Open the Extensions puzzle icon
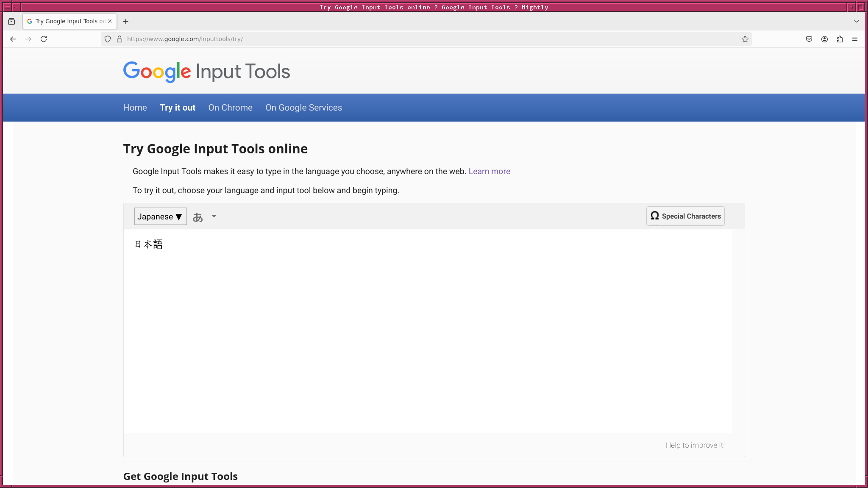This screenshot has width=868, height=488. point(840,39)
